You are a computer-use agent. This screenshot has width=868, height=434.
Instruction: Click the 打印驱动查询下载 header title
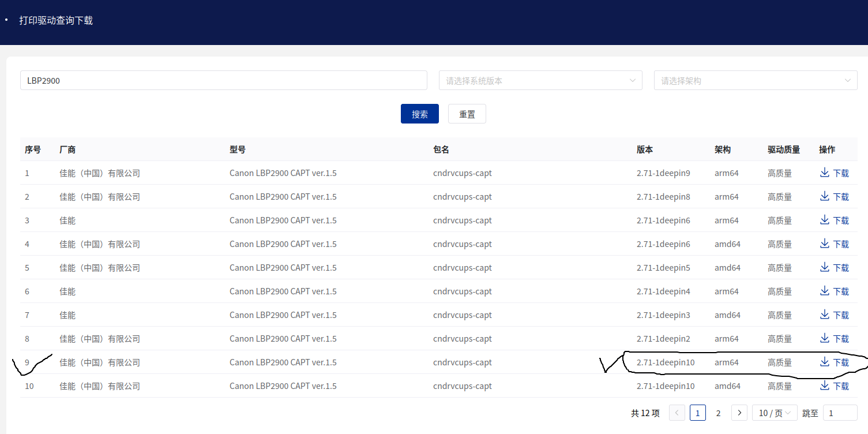coord(56,20)
